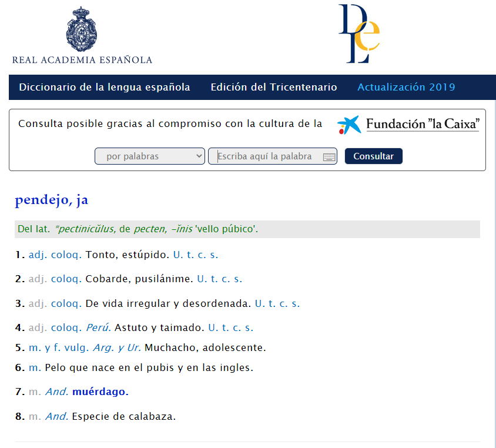Follow the muérdago cross-reference link
The width and height of the screenshot is (496, 448).
tap(100, 392)
